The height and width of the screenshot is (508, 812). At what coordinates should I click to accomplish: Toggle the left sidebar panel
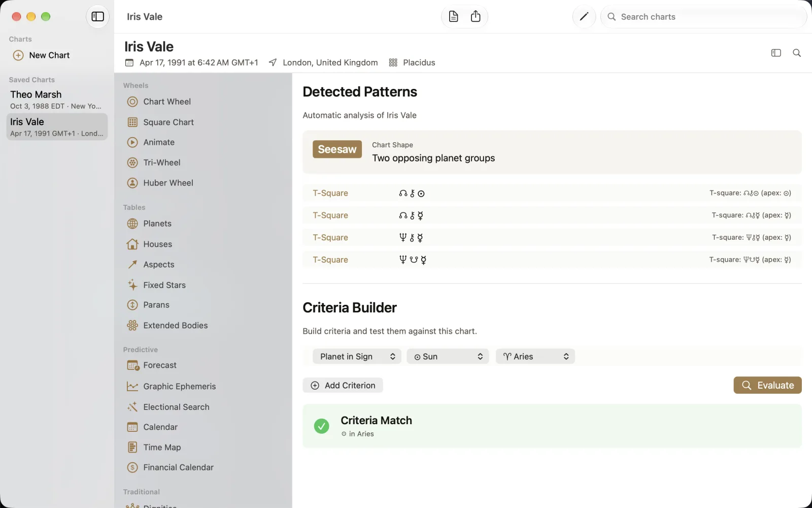(x=97, y=17)
